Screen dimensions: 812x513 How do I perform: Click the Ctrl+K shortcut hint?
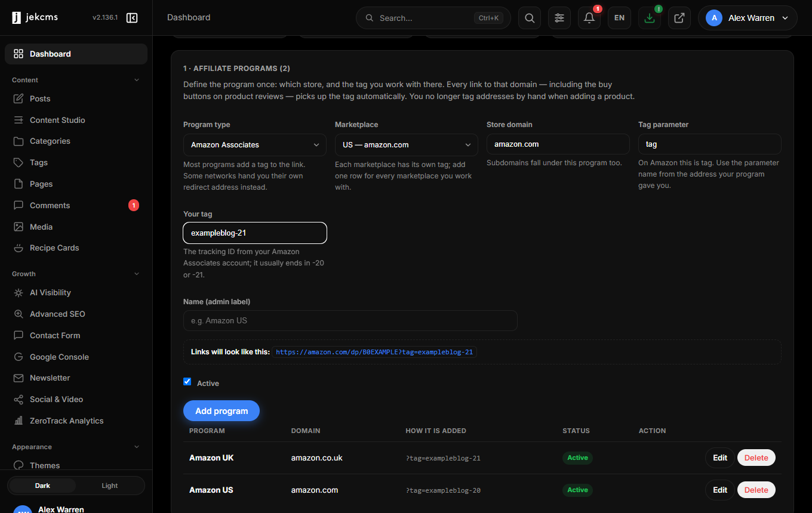pos(488,18)
